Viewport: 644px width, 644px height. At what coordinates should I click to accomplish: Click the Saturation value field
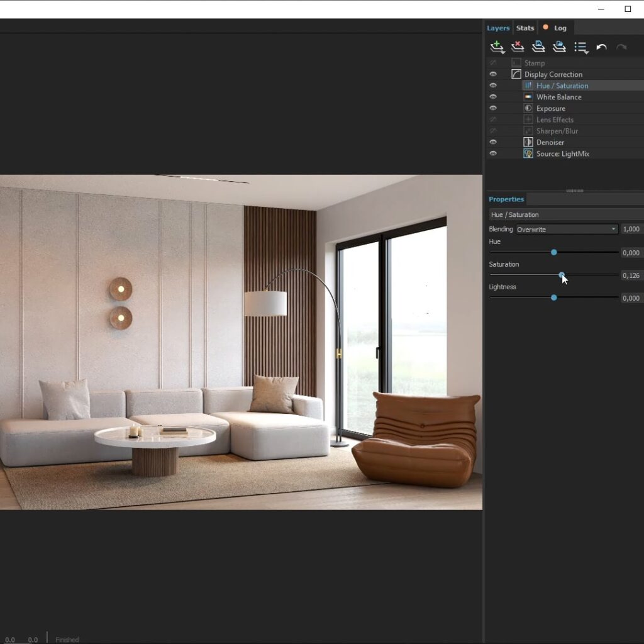pyautogui.click(x=631, y=275)
